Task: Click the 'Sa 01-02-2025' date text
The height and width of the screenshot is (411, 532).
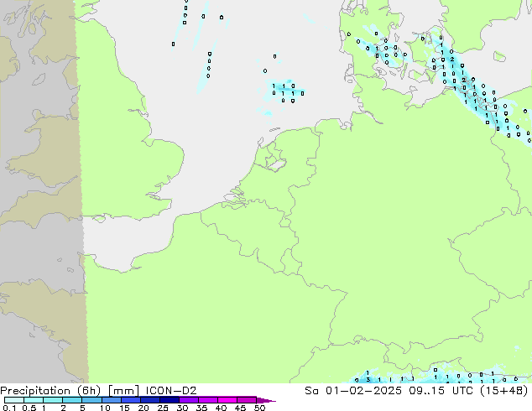Action: click(x=353, y=390)
